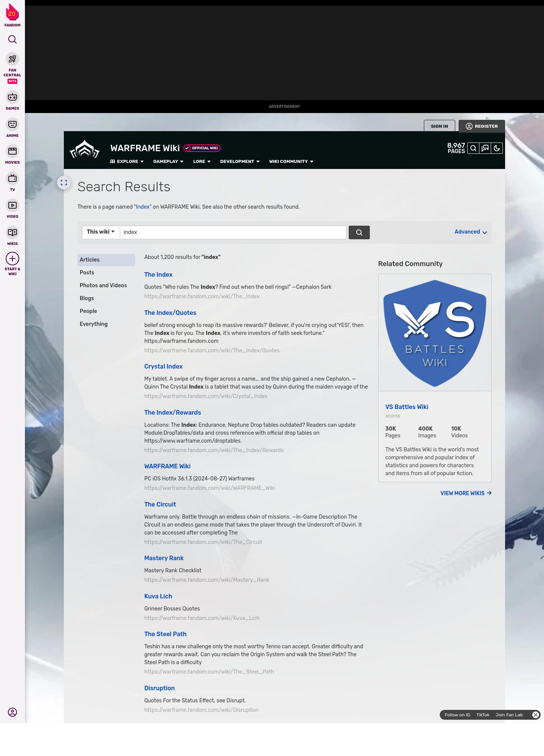
Task: Open the Wikis book icon
Action: (12, 232)
